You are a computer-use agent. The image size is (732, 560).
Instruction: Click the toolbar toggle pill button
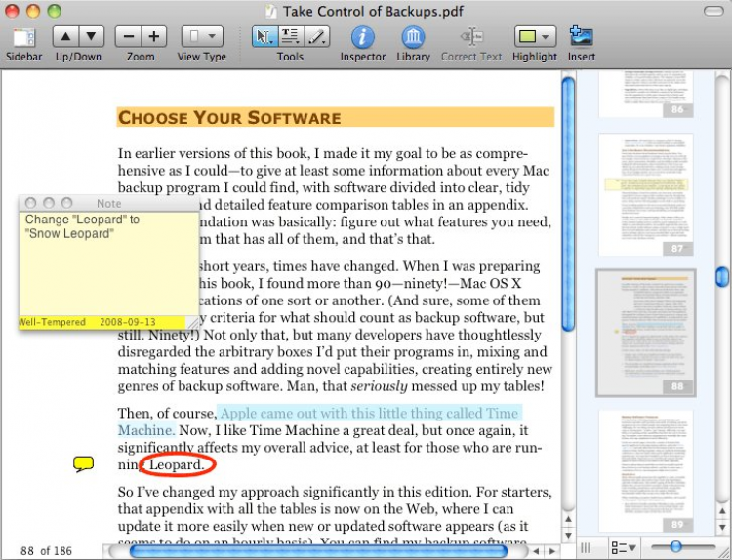pos(713,11)
